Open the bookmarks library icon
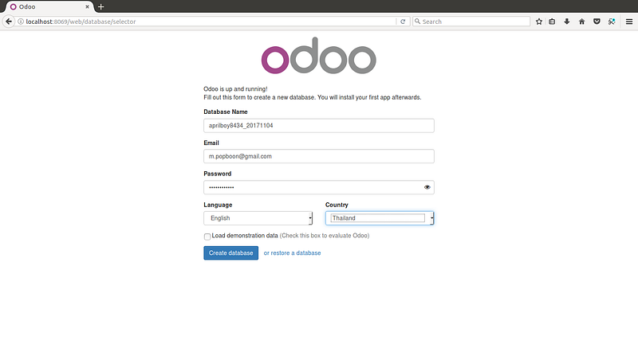The image size is (638, 364). tap(552, 22)
